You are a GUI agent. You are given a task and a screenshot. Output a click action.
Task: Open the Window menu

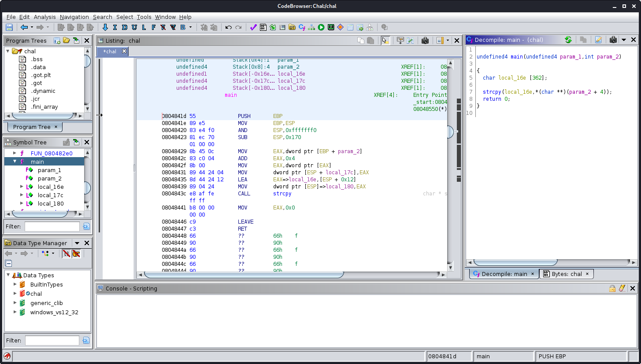tap(165, 17)
